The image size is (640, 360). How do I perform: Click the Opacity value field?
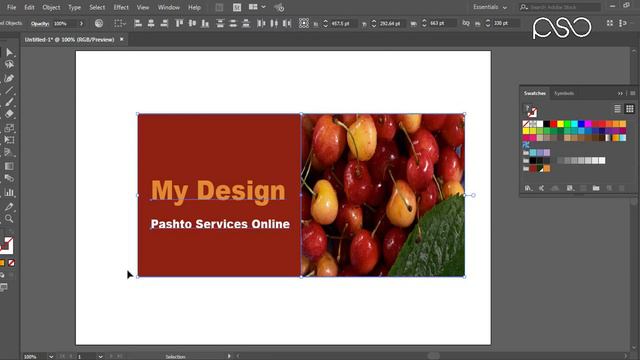click(64, 24)
